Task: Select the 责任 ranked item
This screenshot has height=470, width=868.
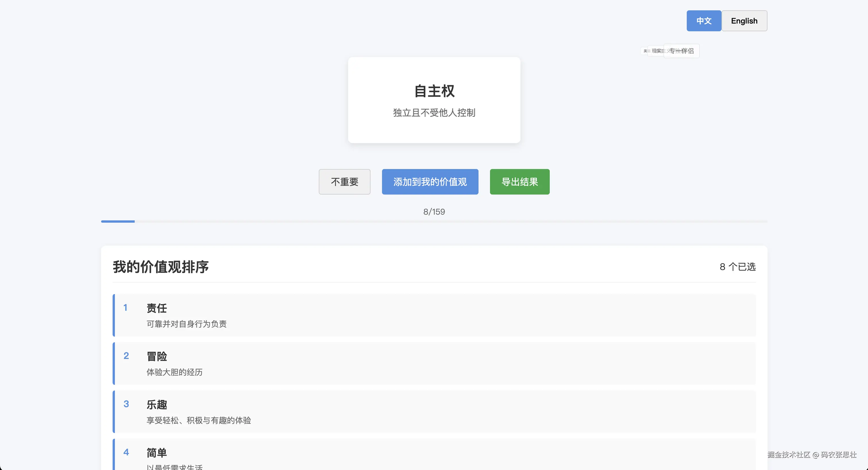Action: tap(434, 315)
